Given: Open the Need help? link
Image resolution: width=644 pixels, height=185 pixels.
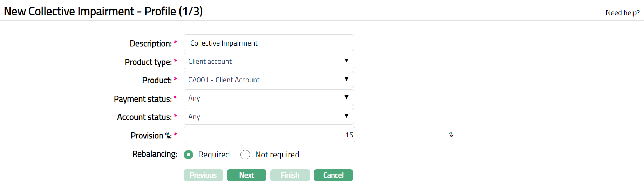Looking at the screenshot, I should click(623, 13).
